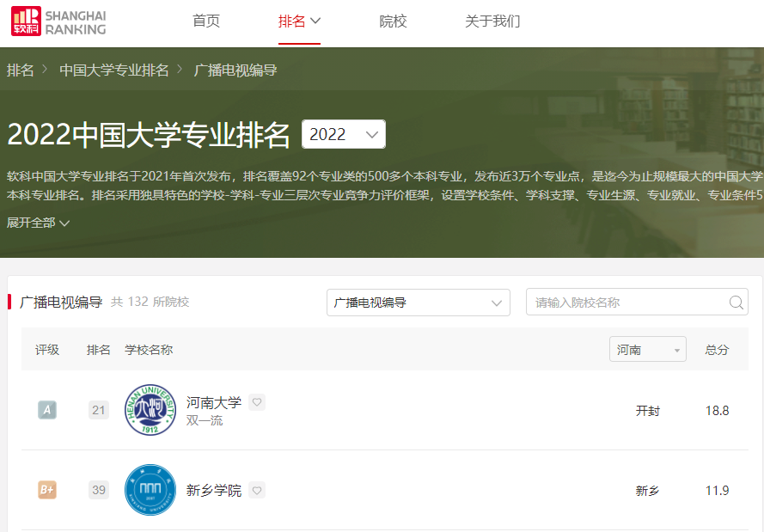Click the score 18.8
Image resolution: width=764 pixels, height=532 pixels.
pyautogui.click(x=718, y=411)
